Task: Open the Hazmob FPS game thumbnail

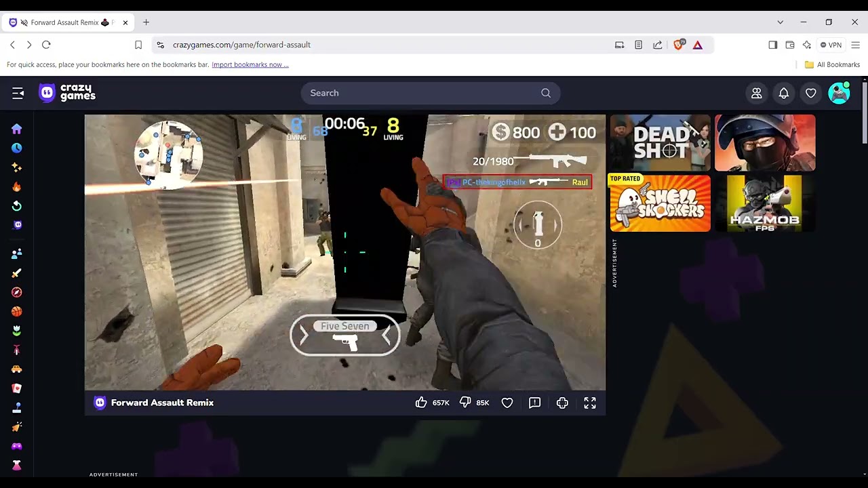Action: coord(765,203)
